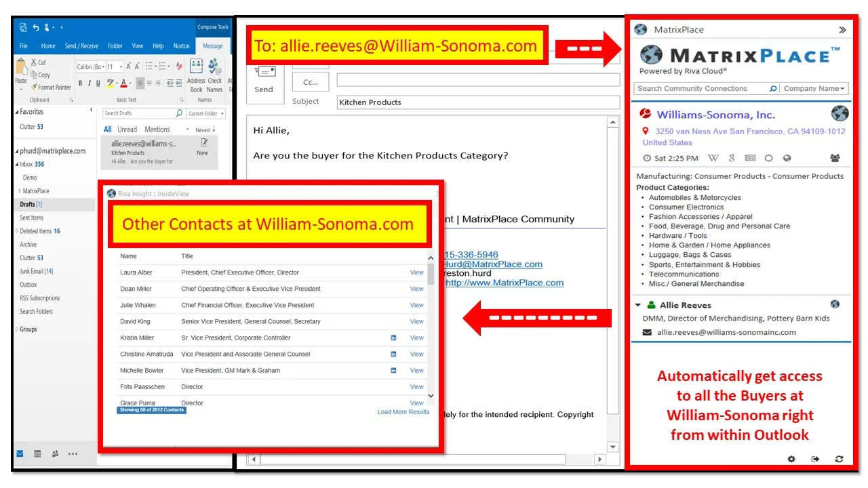This screenshot has width=868, height=488.
Task: Toggle align right in Basic Text
Action: pos(158,83)
